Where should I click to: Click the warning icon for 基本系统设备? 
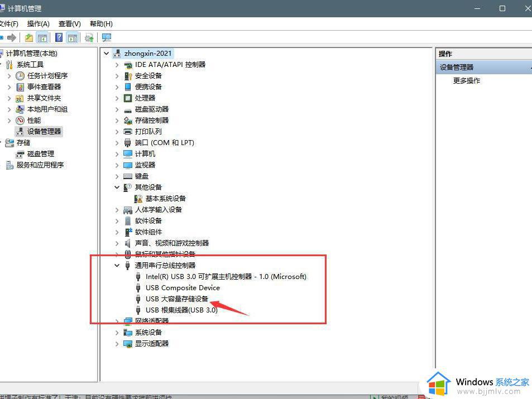138,199
